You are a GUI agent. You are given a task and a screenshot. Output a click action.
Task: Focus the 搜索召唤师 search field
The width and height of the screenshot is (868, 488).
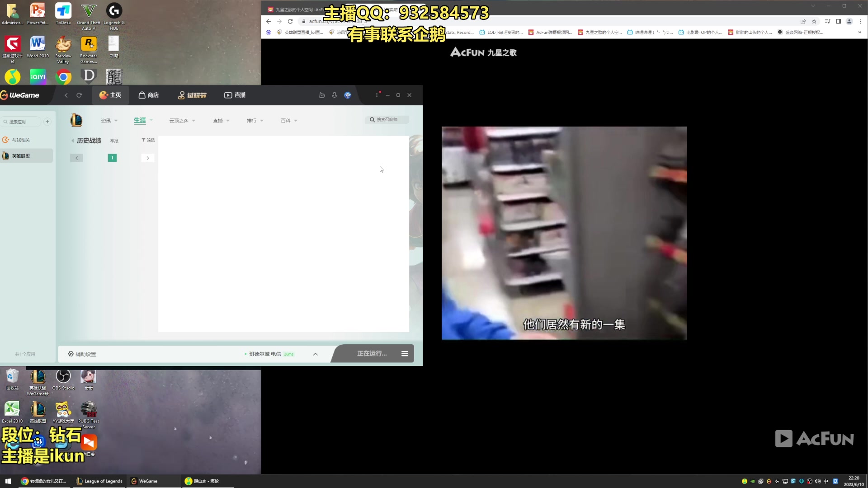pyautogui.click(x=387, y=120)
